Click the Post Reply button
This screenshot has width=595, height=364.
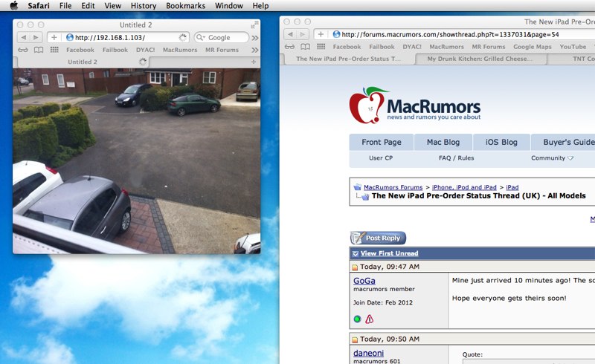pyautogui.click(x=378, y=238)
